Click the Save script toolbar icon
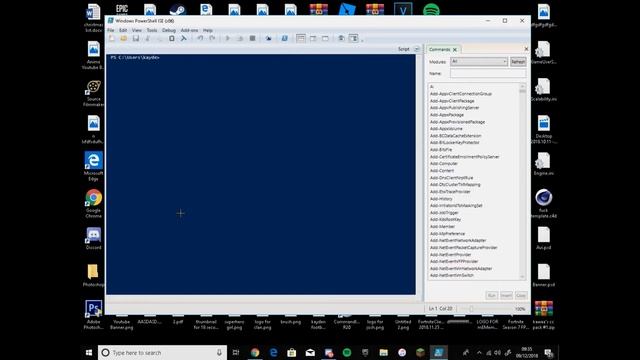The image size is (640, 360). coord(136,38)
